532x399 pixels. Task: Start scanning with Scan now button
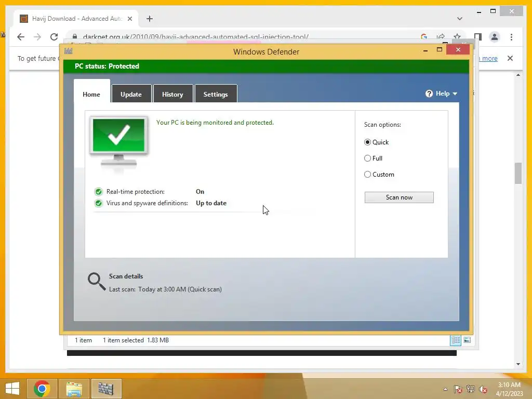click(399, 197)
